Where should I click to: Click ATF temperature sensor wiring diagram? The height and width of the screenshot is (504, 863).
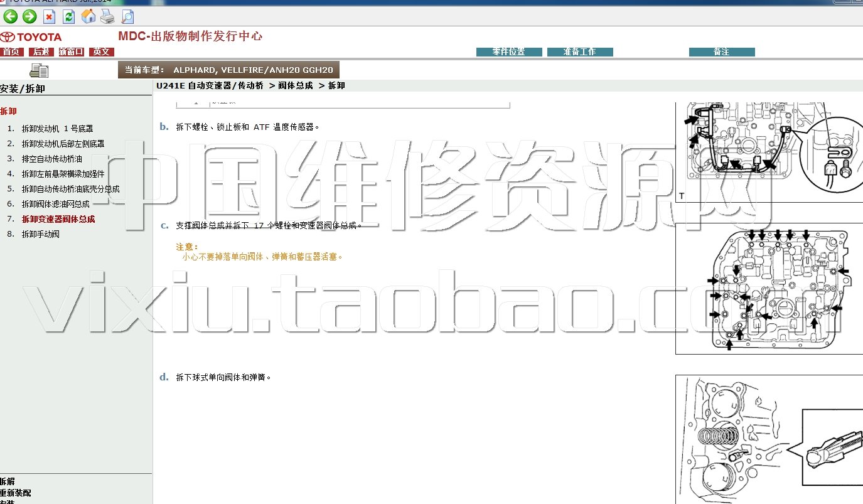(x=769, y=152)
